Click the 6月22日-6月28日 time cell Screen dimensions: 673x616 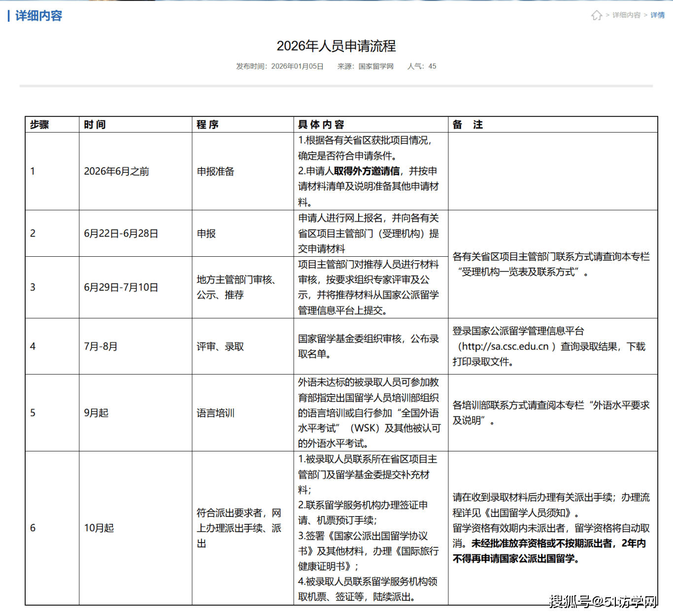coord(121,234)
